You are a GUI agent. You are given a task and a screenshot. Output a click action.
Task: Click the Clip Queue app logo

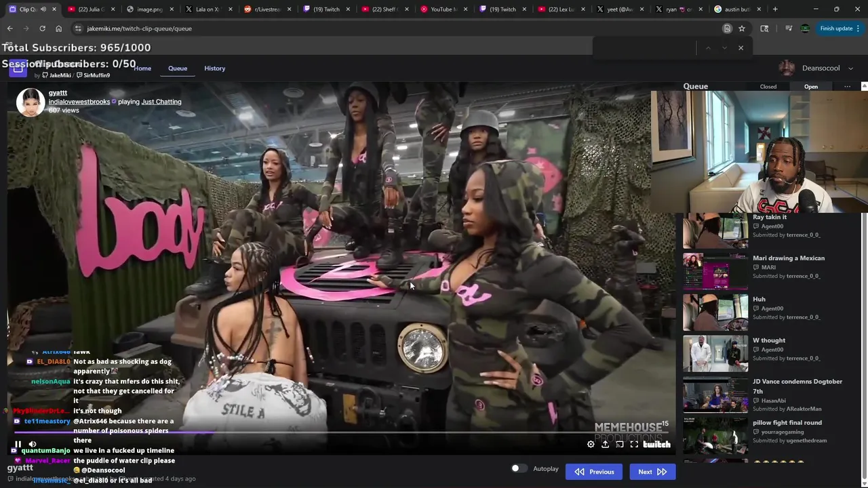18,68
